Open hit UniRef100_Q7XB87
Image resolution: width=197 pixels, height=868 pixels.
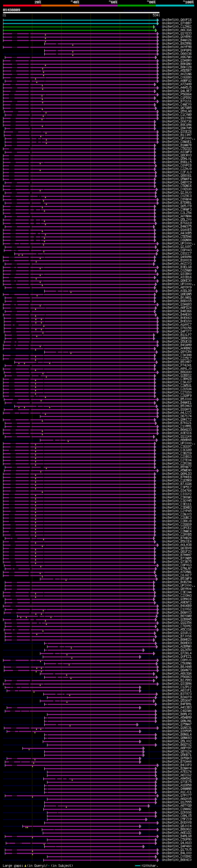click(177, 23)
